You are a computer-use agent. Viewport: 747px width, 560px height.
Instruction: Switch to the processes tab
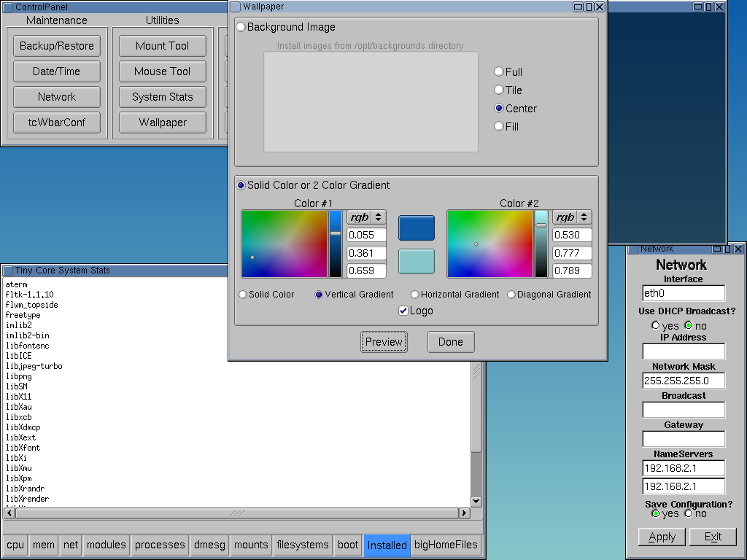[160, 545]
